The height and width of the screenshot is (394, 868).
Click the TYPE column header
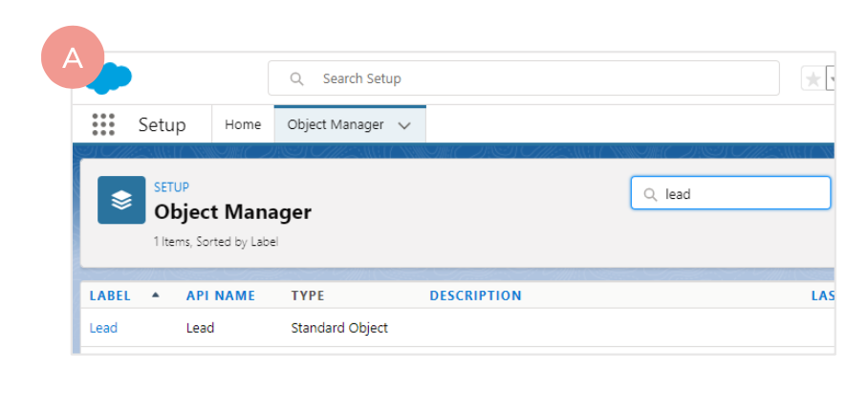pos(308,295)
